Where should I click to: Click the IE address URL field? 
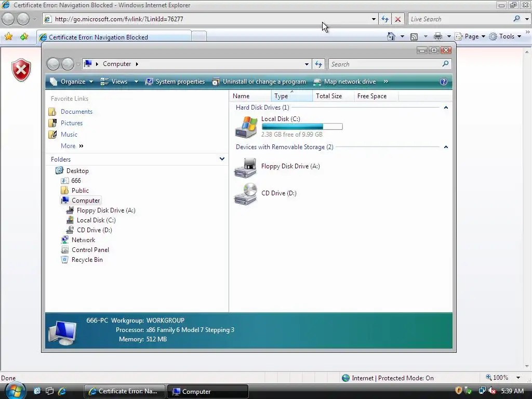tap(210, 19)
